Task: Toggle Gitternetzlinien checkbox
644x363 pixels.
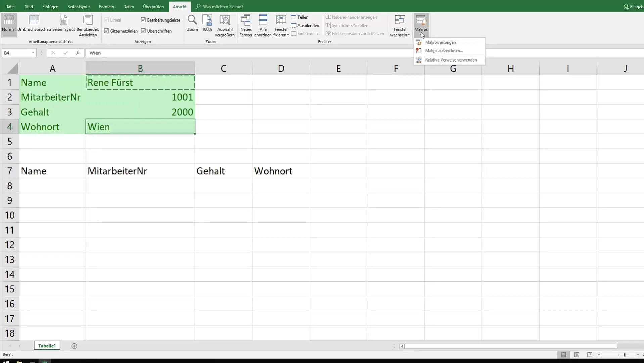Action: click(106, 31)
